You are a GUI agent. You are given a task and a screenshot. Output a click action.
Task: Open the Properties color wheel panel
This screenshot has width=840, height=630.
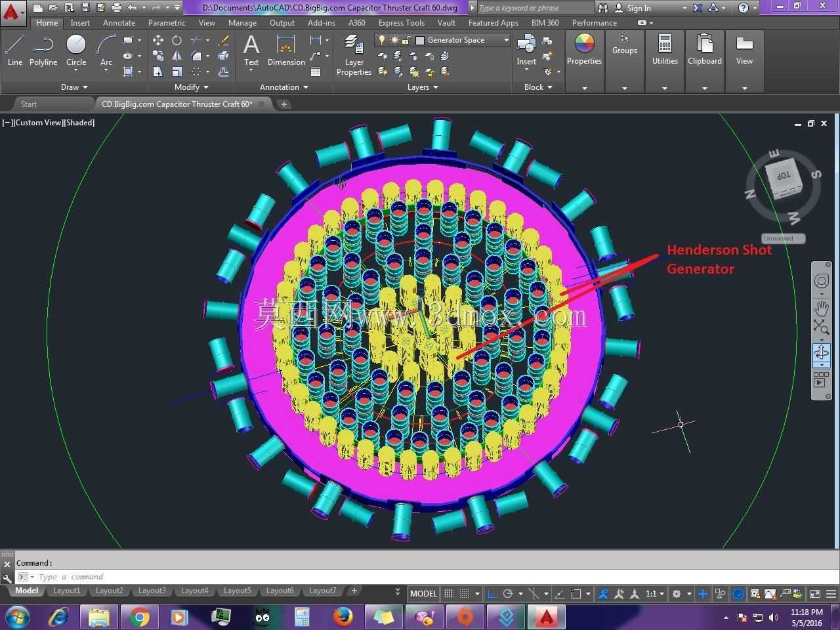click(x=584, y=50)
